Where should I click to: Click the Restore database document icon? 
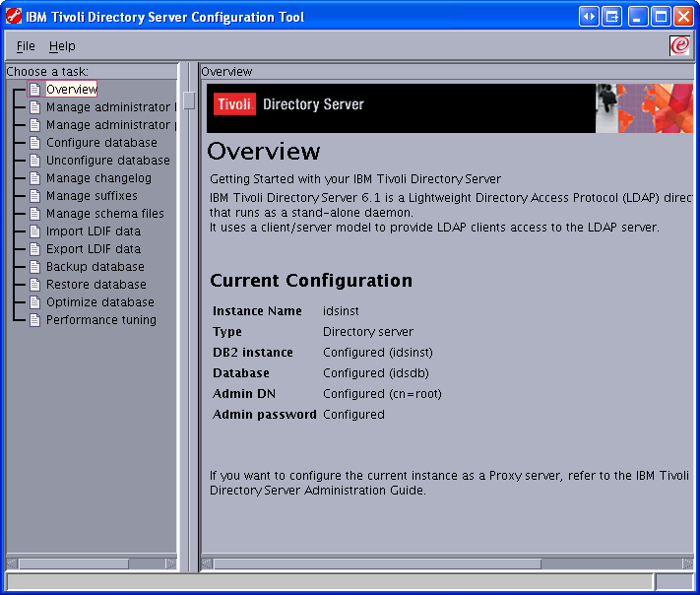[x=34, y=285]
